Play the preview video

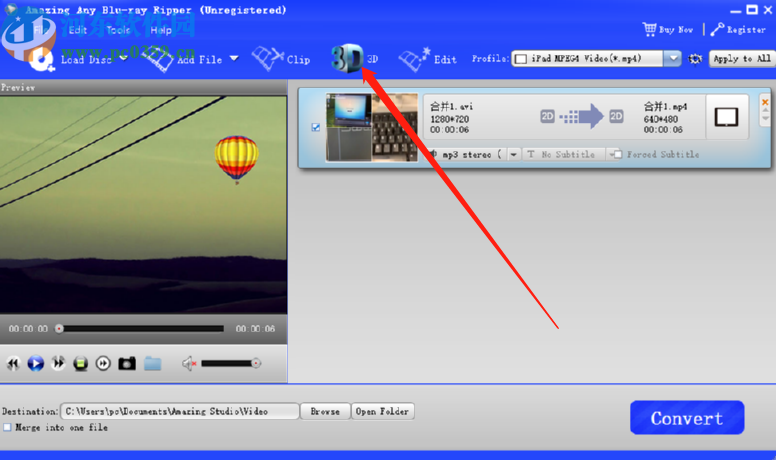(x=36, y=363)
